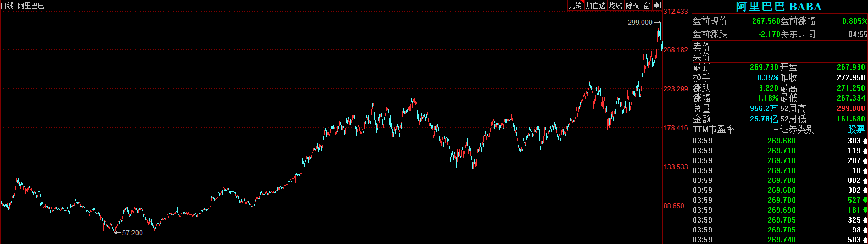Click the 金额 value 25.78亿
This screenshot has height=244, width=868.
click(x=764, y=119)
